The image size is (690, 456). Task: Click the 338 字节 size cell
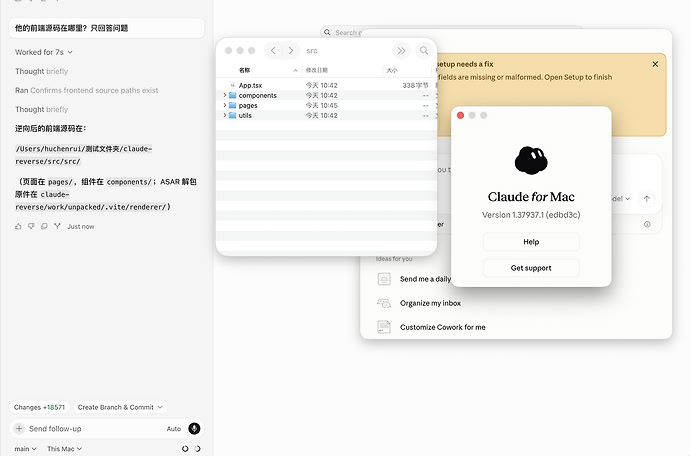tap(415, 85)
